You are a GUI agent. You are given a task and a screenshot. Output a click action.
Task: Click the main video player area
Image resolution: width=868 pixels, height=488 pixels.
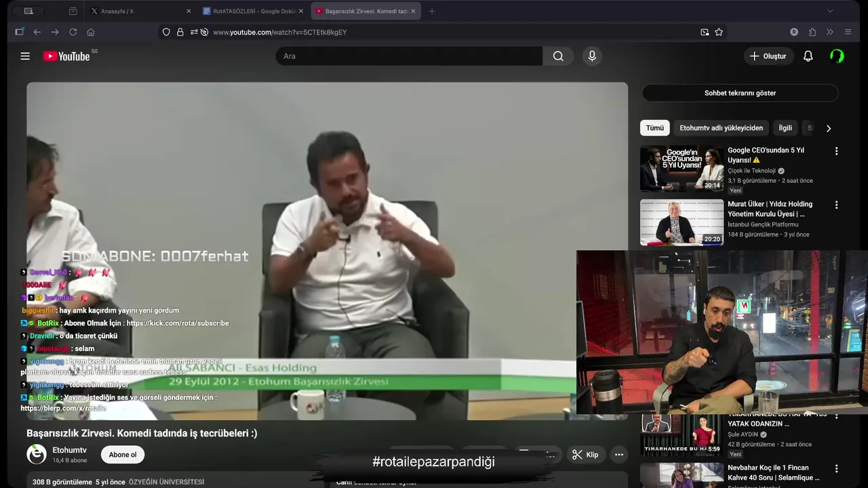[327, 251]
